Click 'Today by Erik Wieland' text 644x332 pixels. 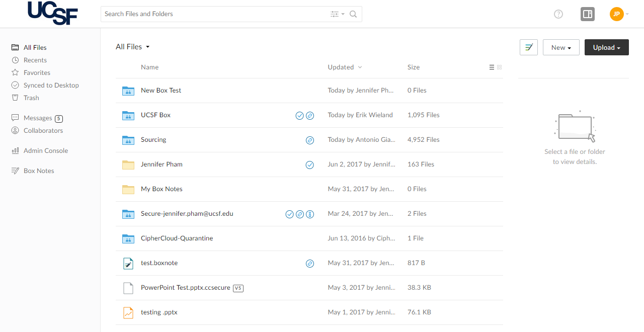point(360,115)
